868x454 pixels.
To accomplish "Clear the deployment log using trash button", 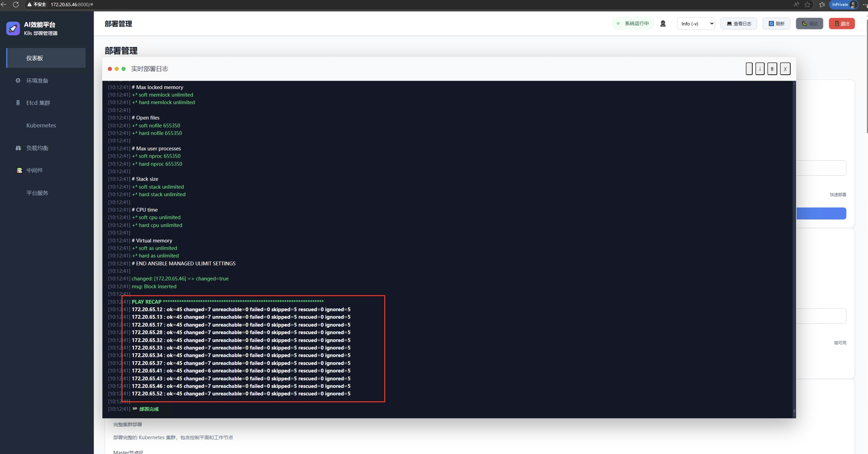I will [772, 69].
